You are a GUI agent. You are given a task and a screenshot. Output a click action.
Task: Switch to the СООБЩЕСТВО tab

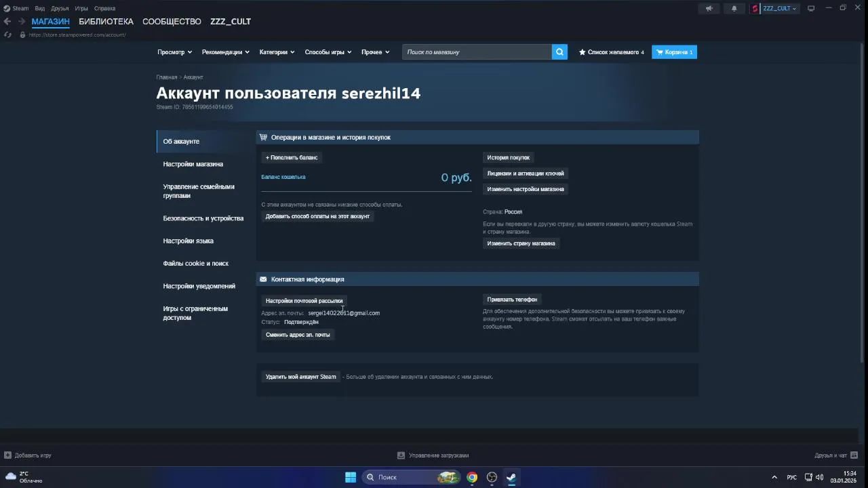pyautogui.click(x=172, y=22)
